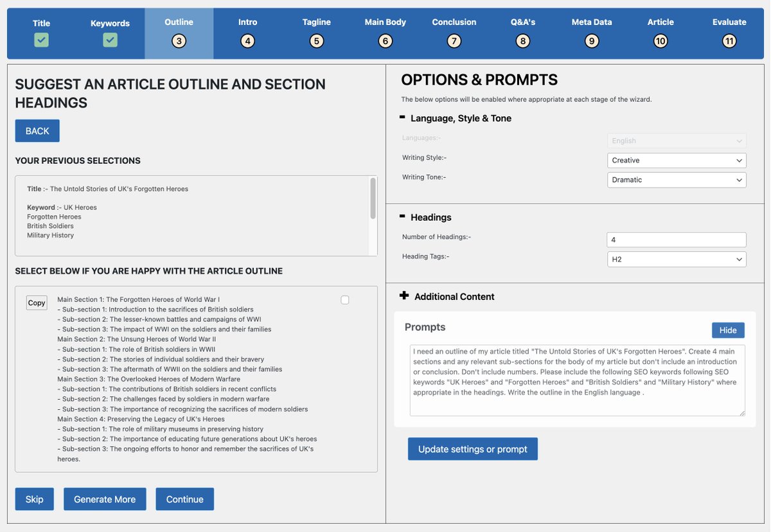771x532 pixels.
Task: Tick the article outline selection checkbox
Action: 345,300
